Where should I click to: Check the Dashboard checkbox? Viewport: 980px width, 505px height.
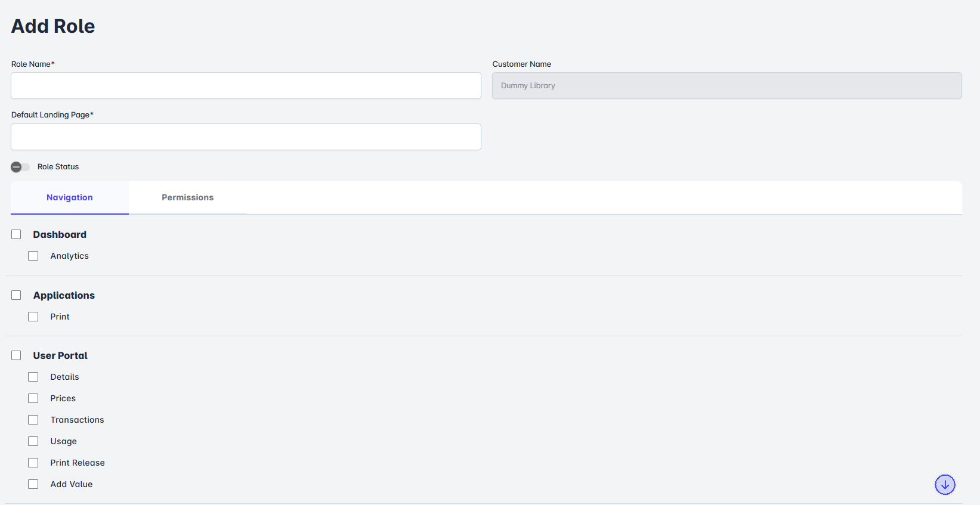pyautogui.click(x=16, y=235)
